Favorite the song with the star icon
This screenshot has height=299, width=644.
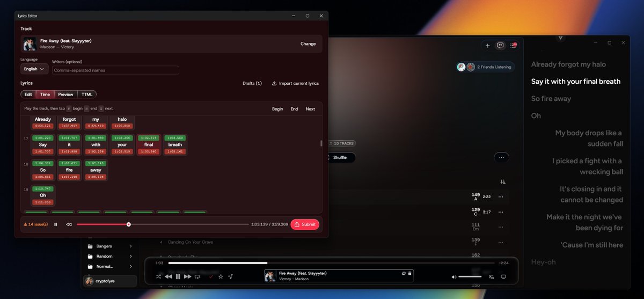point(221,276)
